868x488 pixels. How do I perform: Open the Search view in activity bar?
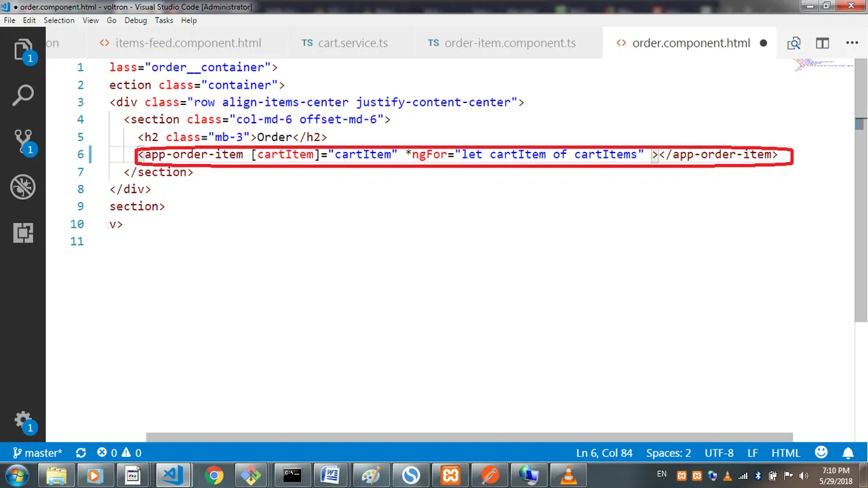tap(23, 95)
